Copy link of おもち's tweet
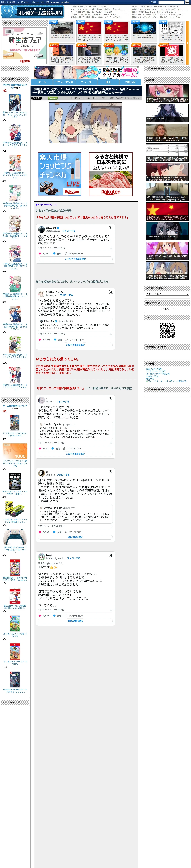 coord(74,616)
